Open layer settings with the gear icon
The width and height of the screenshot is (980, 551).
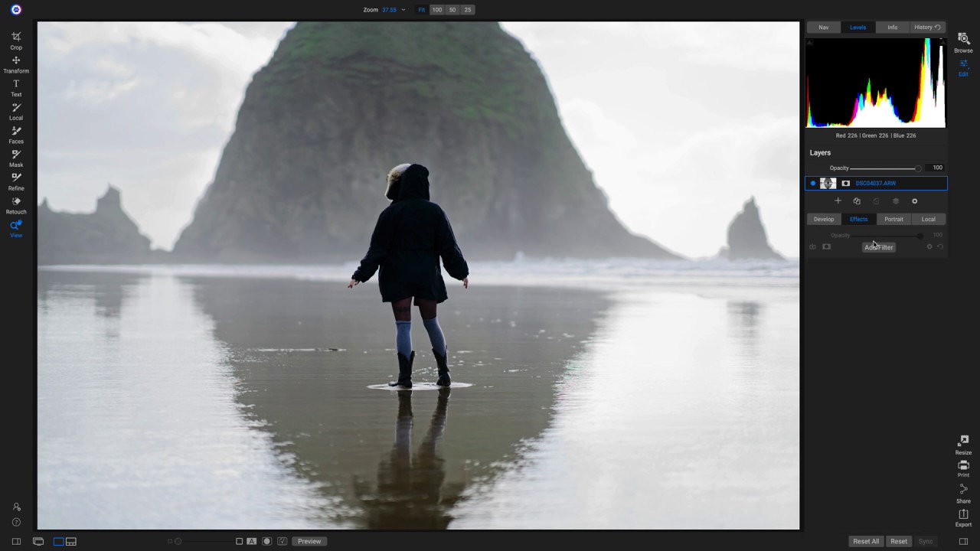coord(915,201)
